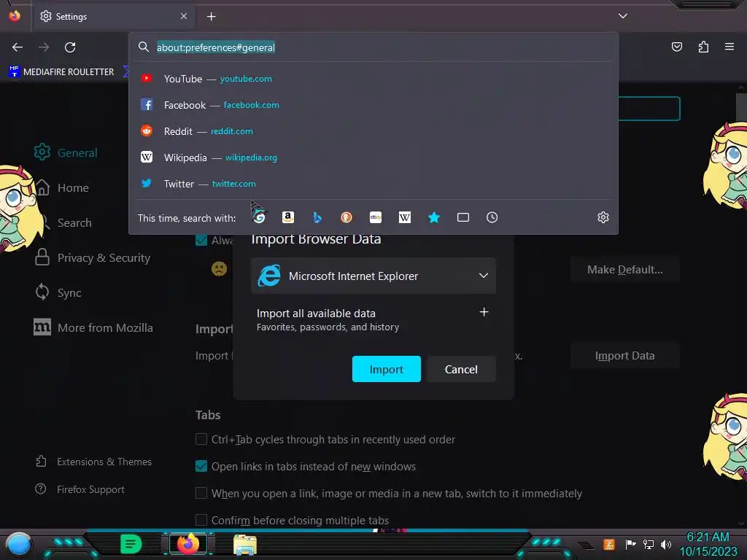This screenshot has height=560, width=747.
Task: Click the network tray icon
Action: (649, 544)
